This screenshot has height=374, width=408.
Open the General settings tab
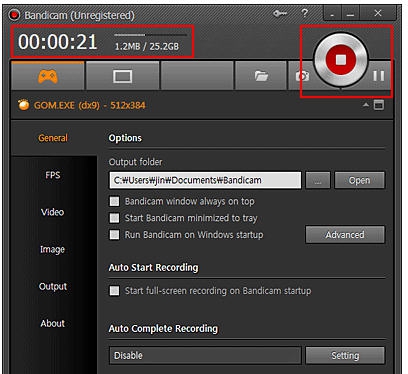53,138
